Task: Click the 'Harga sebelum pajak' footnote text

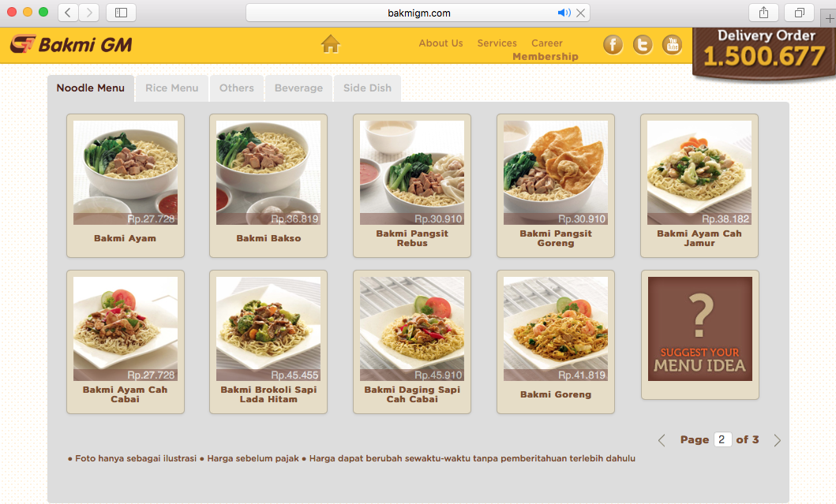Action: [x=253, y=459]
